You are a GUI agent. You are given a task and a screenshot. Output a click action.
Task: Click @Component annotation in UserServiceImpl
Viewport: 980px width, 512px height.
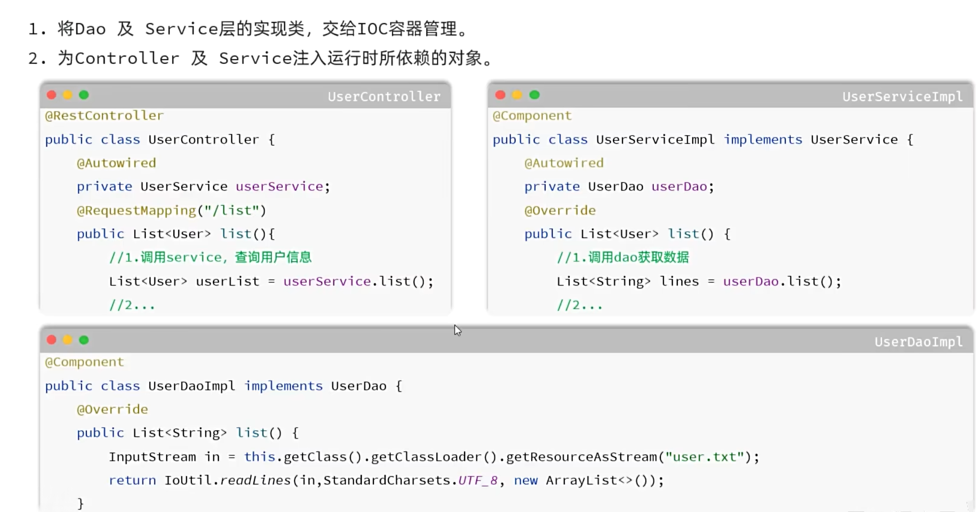coord(532,116)
